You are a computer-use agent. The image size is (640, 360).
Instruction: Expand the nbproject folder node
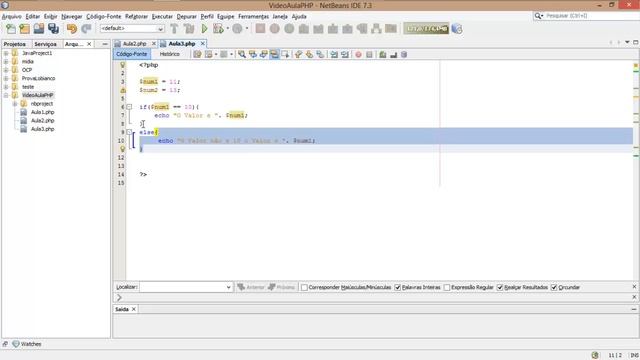(x=15, y=104)
